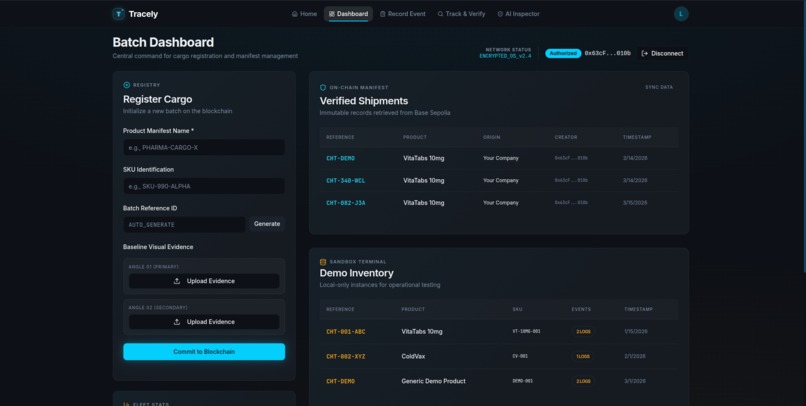The width and height of the screenshot is (806, 406).
Task: Click the Generate batch ID button
Action: click(267, 224)
